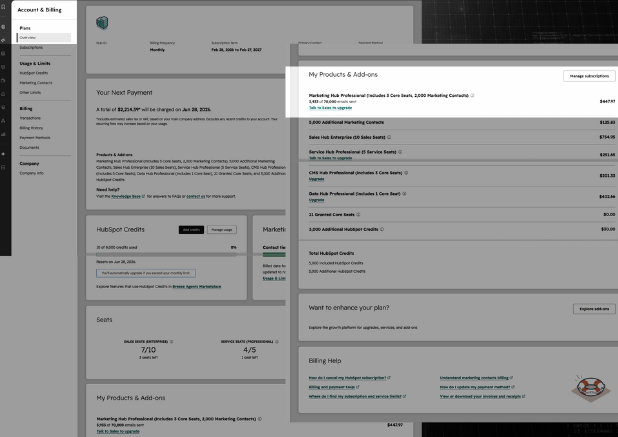This screenshot has width=618, height=437.
Task: Click the Marketing Hub Professional info icon in the highlighted panel
Action: click(x=472, y=95)
